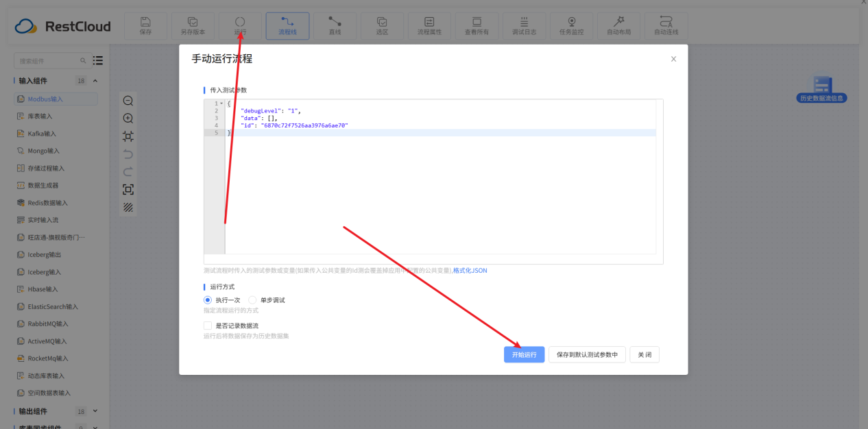868x429 pixels.
Task: Choose Mongo输入 from the component list
Action: pyautogui.click(x=43, y=151)
